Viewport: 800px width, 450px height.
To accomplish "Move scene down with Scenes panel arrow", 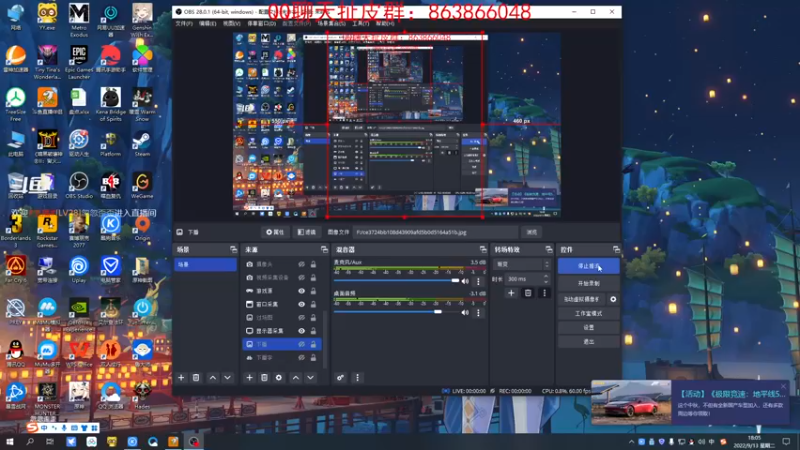I will coord(228,378).
